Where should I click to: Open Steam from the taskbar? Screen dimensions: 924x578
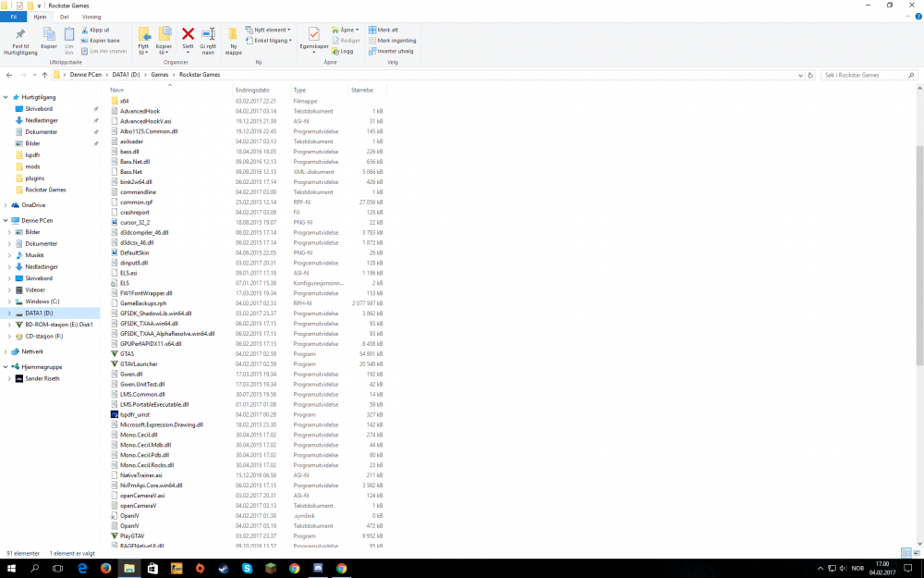tap(224, 569)
